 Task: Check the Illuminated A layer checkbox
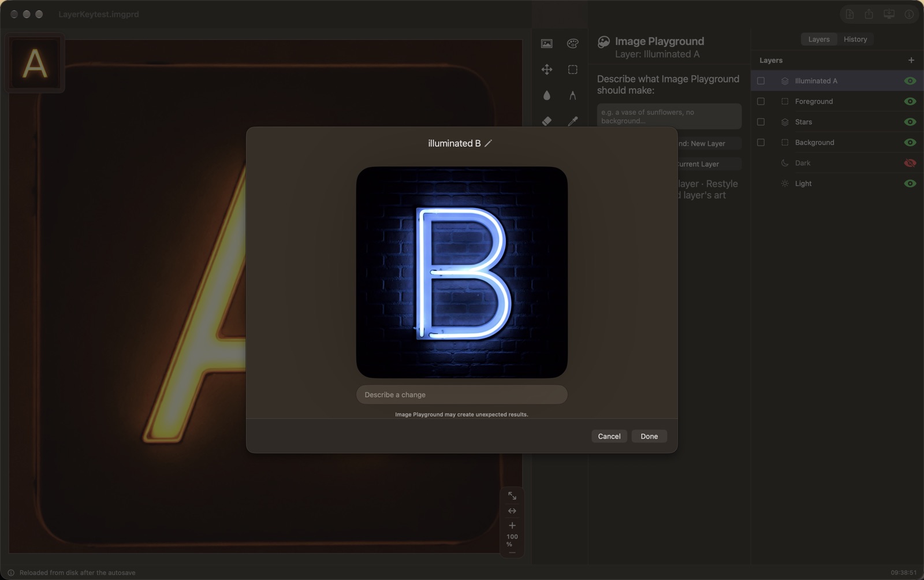(x=761, y=81)
